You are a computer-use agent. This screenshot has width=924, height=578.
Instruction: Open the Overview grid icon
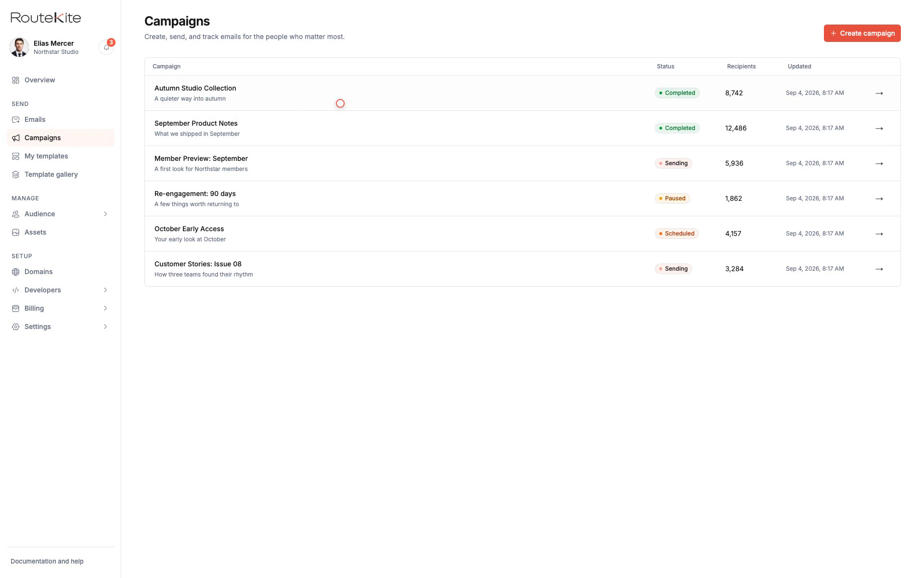click(x=16, y=80)
